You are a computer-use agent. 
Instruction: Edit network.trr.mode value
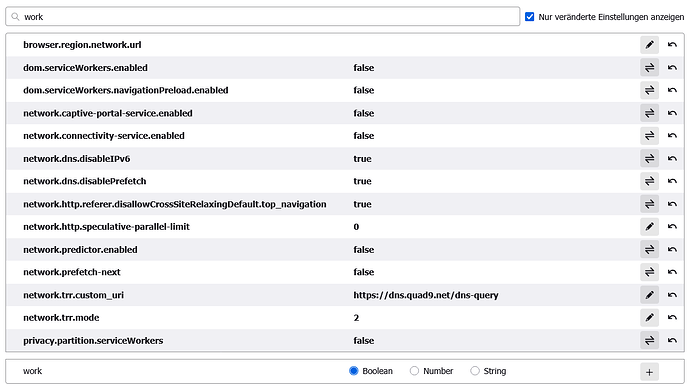click(x=649, y=318)
